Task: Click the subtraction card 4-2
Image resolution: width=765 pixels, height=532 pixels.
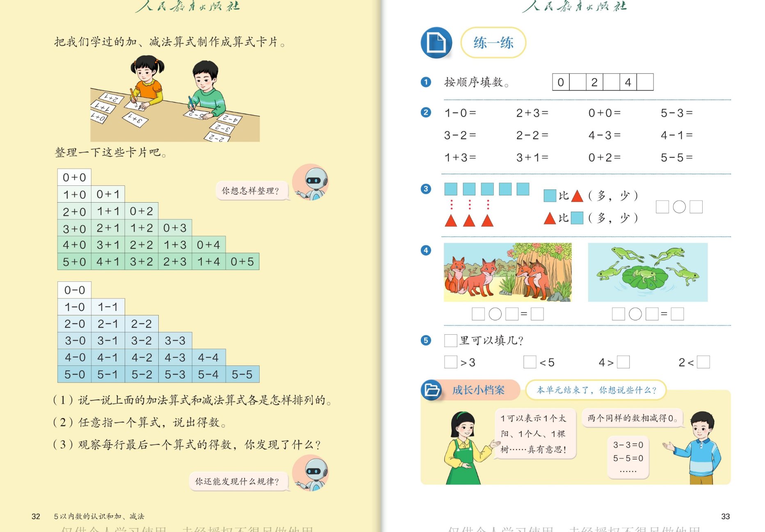Action: tap(142, 357)
